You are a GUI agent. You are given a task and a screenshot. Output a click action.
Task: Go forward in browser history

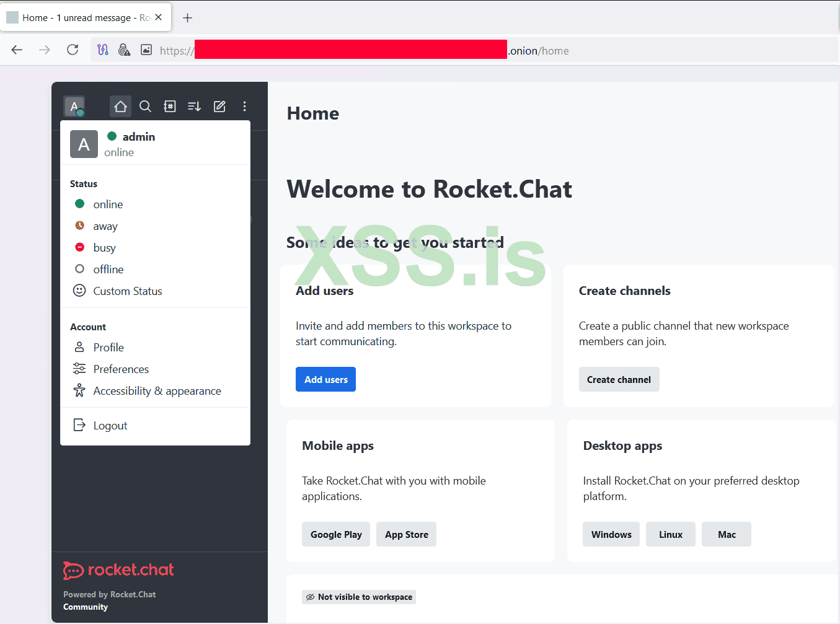tap(45, 50)
